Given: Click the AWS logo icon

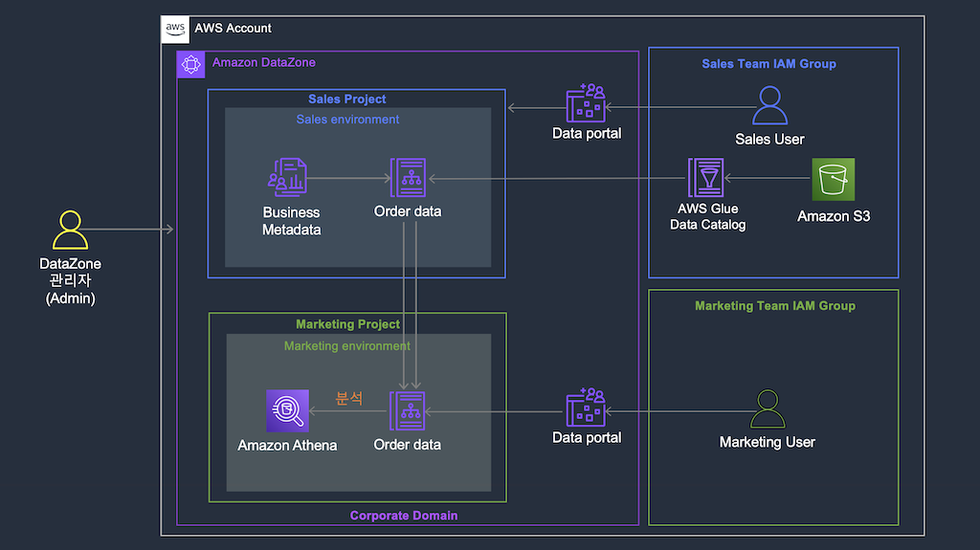Looking at the screenshot, I should point(175,29).
